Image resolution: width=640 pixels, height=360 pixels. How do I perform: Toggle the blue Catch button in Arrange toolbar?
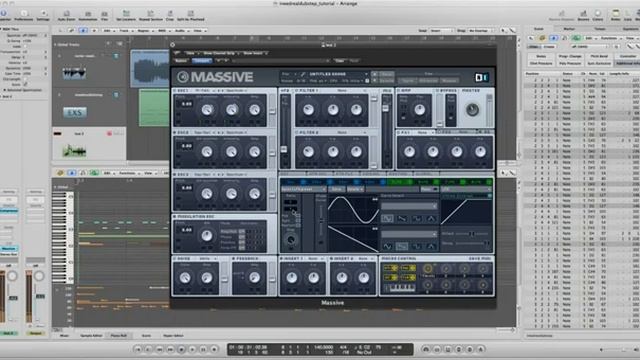click(83, 31)
